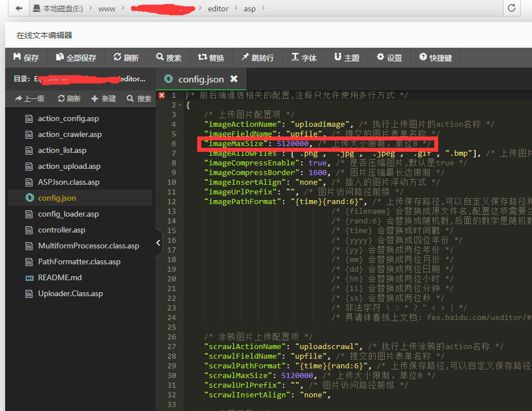
Task: Click 全部保存 (save all) in toolbar
Action: click(76, 57)
